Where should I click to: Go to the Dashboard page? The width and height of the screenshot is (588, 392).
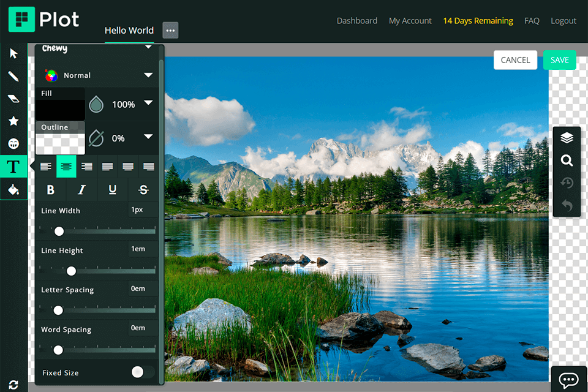point(357,20)
